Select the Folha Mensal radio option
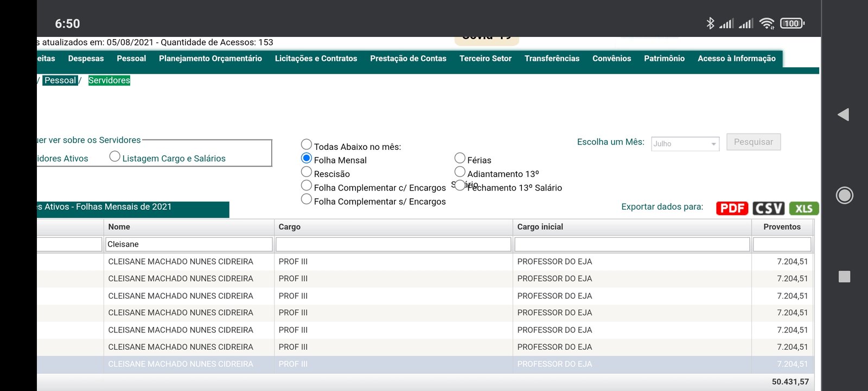868x391 pixels. pos(307,159)
